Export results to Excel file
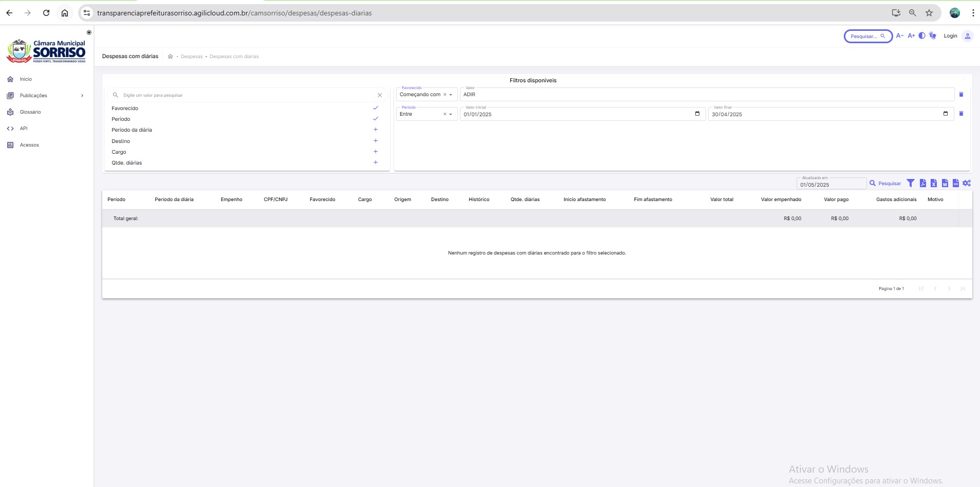980x487 pixels. [x=934, y=183]
